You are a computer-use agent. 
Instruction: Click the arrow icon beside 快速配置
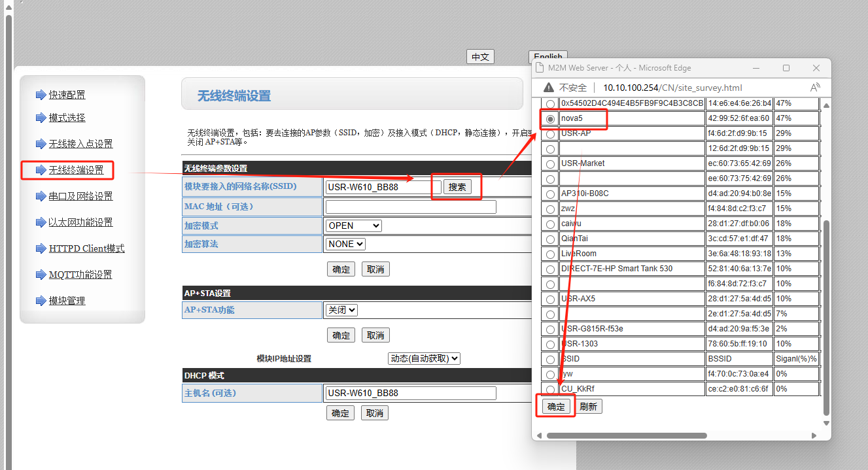[41, 95]
